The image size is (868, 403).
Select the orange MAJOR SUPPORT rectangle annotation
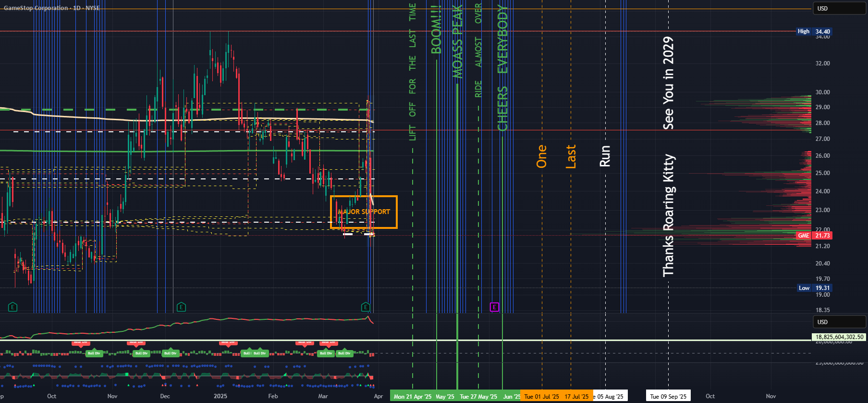(364, 212)
